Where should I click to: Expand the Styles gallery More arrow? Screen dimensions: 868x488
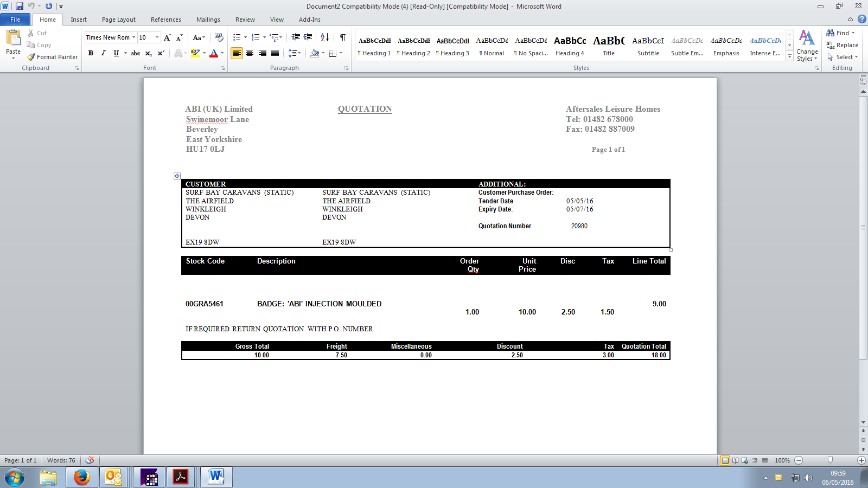(790, 56)
